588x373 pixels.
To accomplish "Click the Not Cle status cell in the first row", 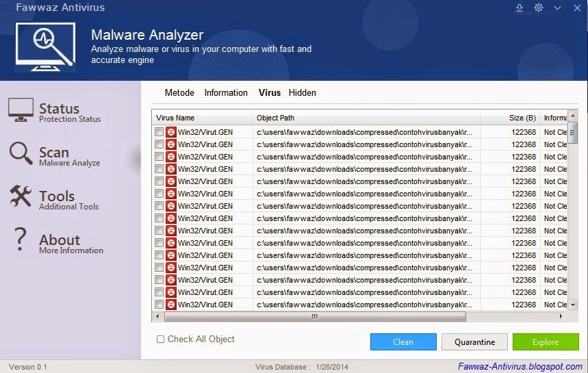I will click(555, 132).
